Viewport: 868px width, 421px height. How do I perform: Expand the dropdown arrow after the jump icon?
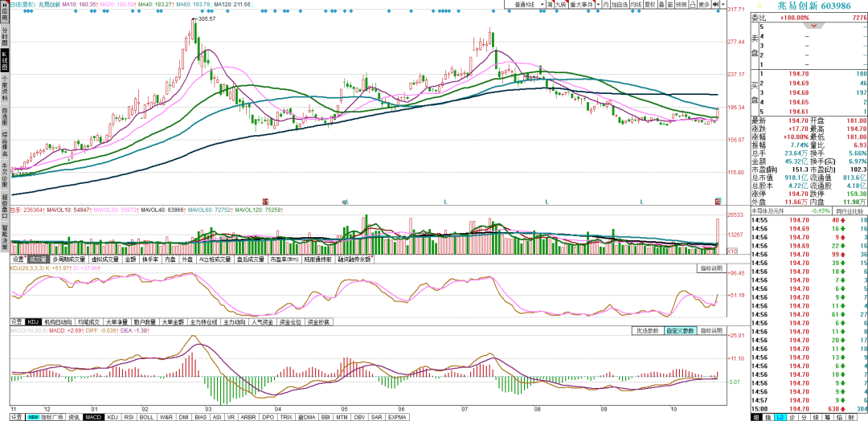pyautogui.click(x=723, y=5)
